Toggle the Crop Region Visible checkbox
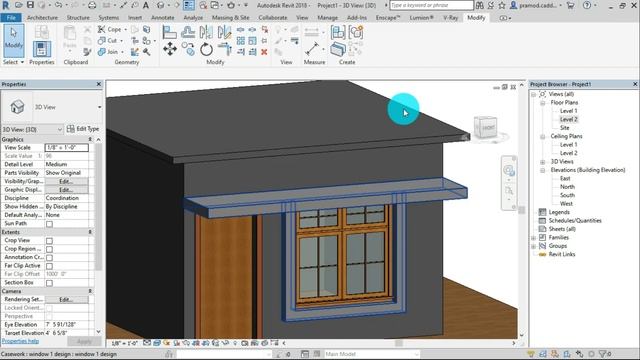The image size is (640, 360). tap(49, 249)
